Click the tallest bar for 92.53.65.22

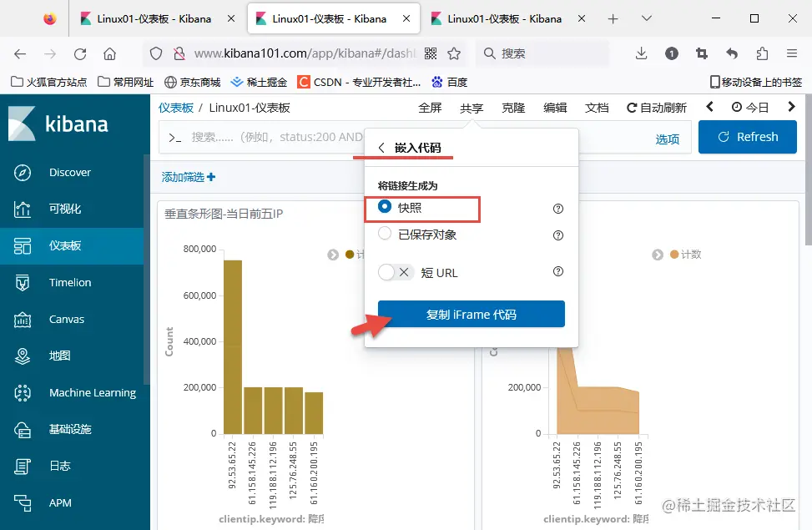(233, 346)
